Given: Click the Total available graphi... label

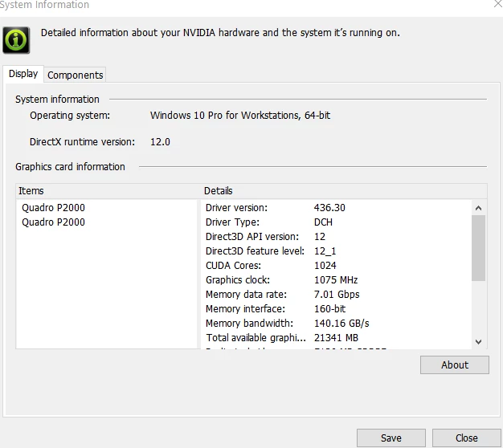Looking at the screenshot, I should [256, 337].
